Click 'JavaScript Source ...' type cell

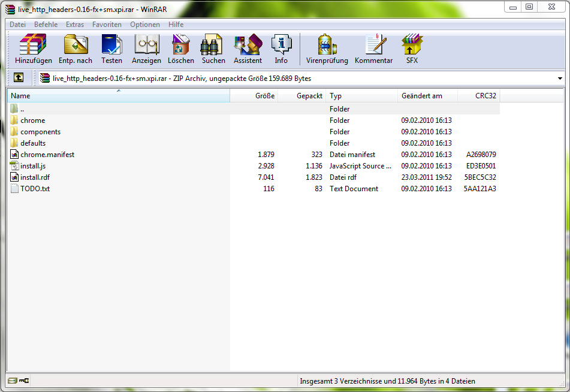(360, 166)
